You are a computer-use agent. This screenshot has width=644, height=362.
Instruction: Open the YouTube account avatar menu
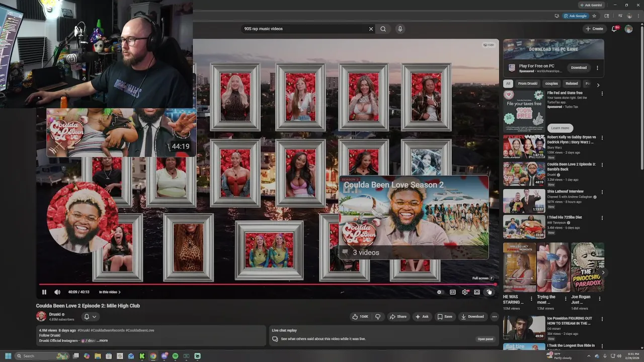coord(628,29)
